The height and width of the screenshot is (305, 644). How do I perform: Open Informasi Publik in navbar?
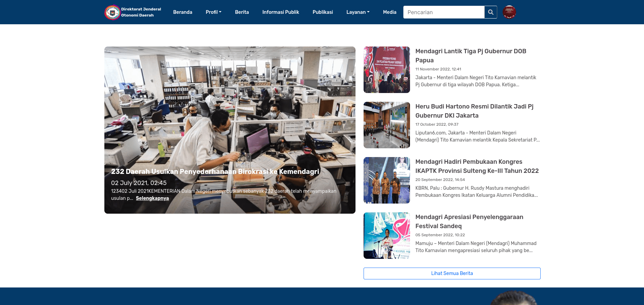coord(281,12)
